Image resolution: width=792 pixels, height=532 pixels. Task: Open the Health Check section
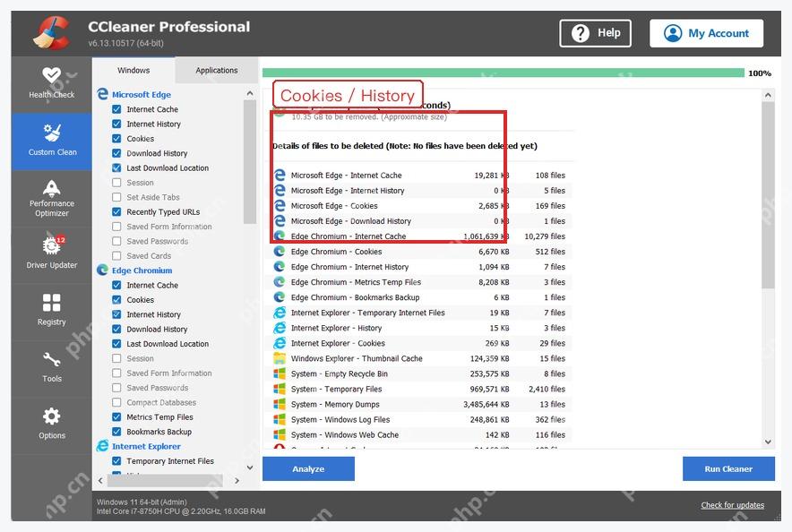pyautogui.click(x=52, y=84)
